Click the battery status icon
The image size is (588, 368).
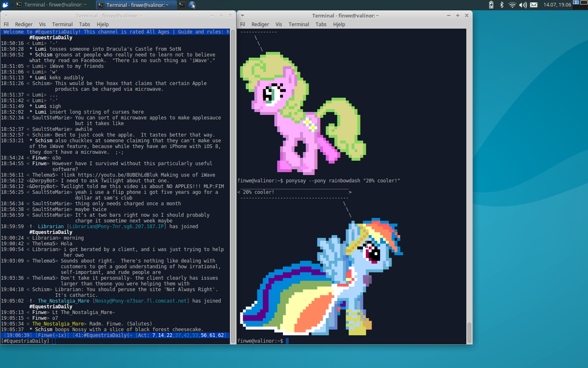(491, 5)
